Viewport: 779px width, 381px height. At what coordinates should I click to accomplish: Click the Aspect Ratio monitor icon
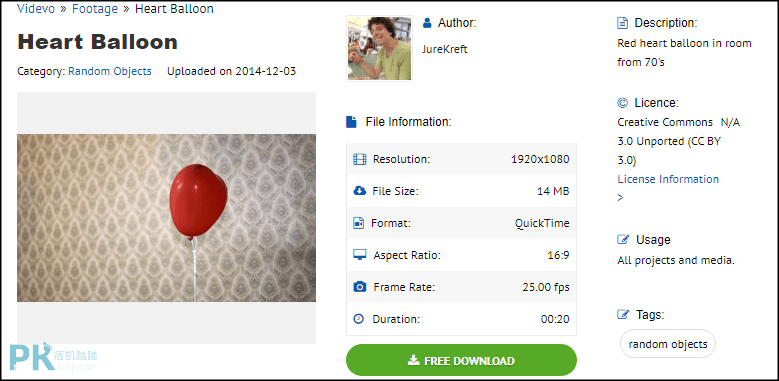[360, 255]
